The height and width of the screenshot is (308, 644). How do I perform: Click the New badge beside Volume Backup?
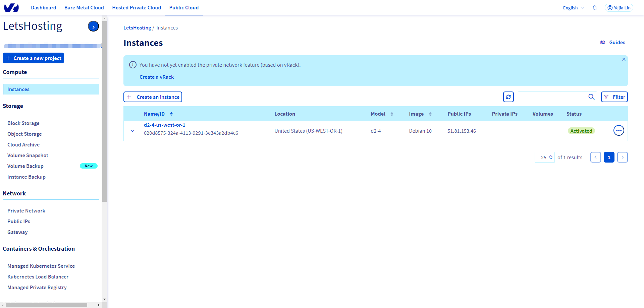tap(89, 166)
